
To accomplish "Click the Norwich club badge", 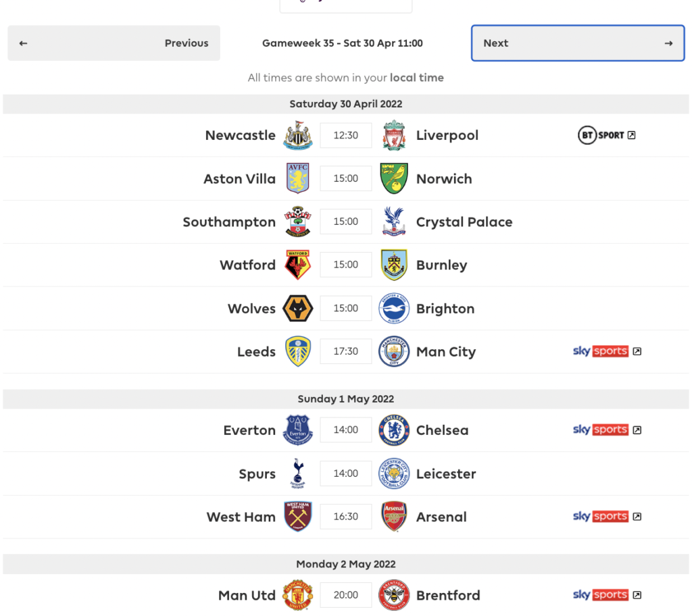I will [394, 178].
